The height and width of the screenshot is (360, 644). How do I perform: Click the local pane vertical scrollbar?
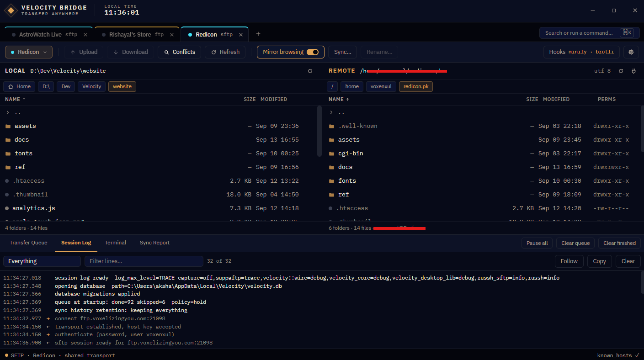click(x=319, y=132)
